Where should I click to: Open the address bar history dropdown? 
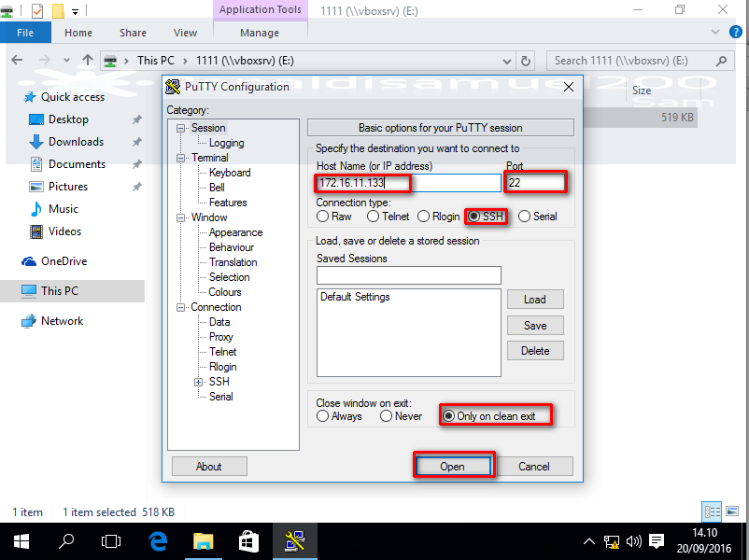507,61
